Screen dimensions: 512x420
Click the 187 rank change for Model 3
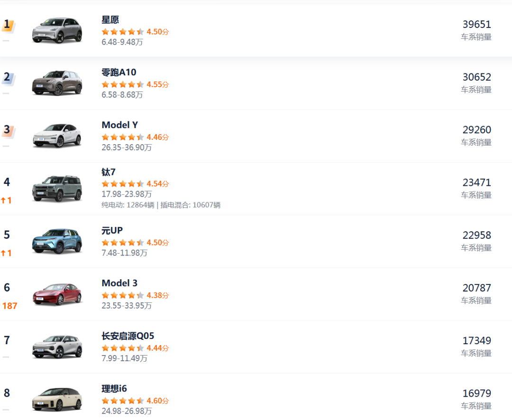9,306
